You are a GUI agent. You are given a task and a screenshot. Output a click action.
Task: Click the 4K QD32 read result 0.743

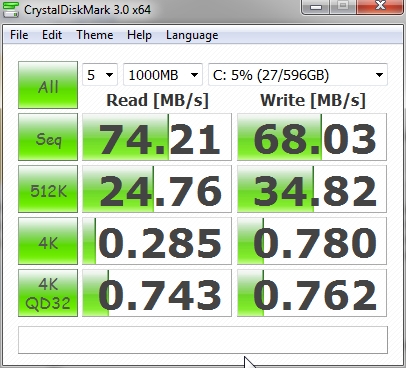pos(157,293)
